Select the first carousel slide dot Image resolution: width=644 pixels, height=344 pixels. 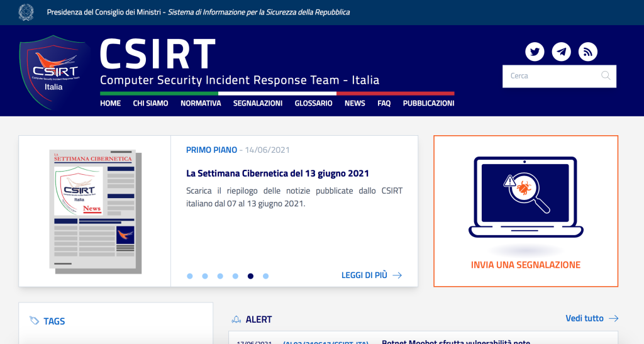click(x=190, y=276)
